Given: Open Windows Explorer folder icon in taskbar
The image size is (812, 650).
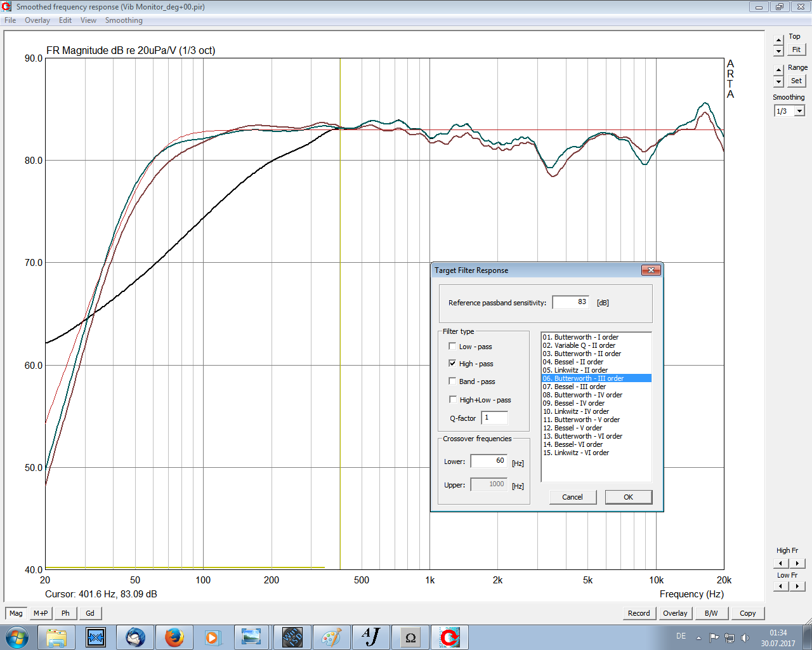Looking at the screenshot, I should tap(56, 637).
